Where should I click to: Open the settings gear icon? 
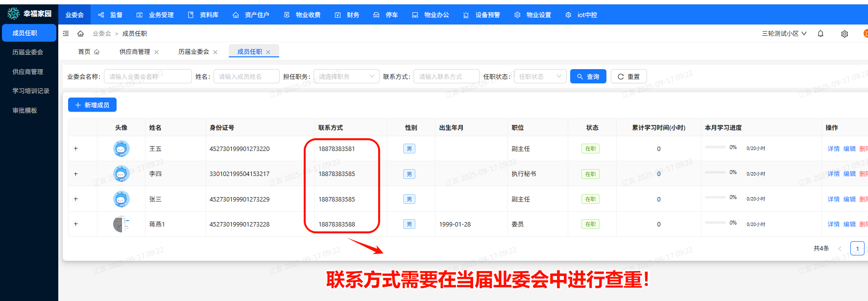click(844, 34)
